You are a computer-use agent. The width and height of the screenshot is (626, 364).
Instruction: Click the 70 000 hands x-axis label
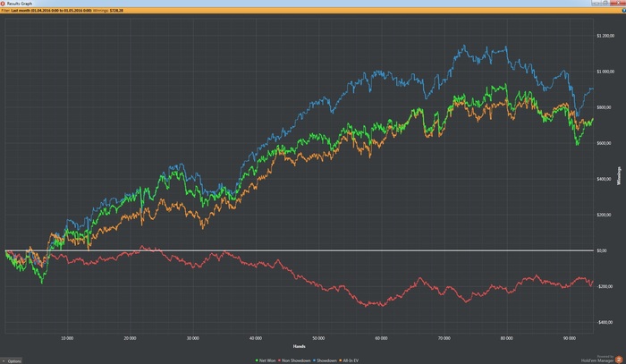[444, 338]
